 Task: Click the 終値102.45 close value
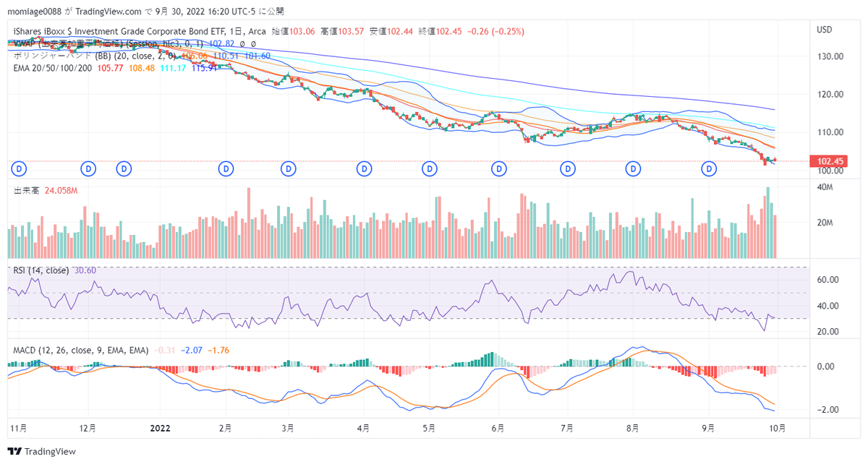pyautogui.click(x=448, y=31)
